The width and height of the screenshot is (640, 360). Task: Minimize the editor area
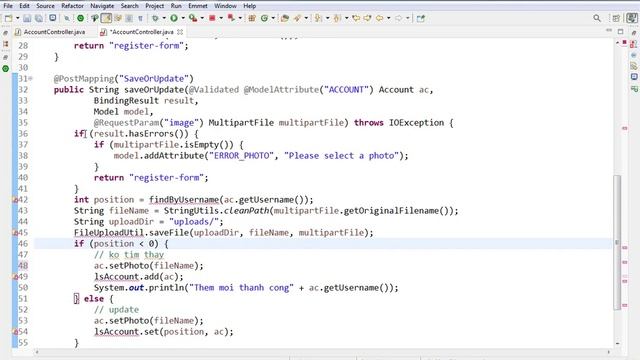[x=609, y=31]
